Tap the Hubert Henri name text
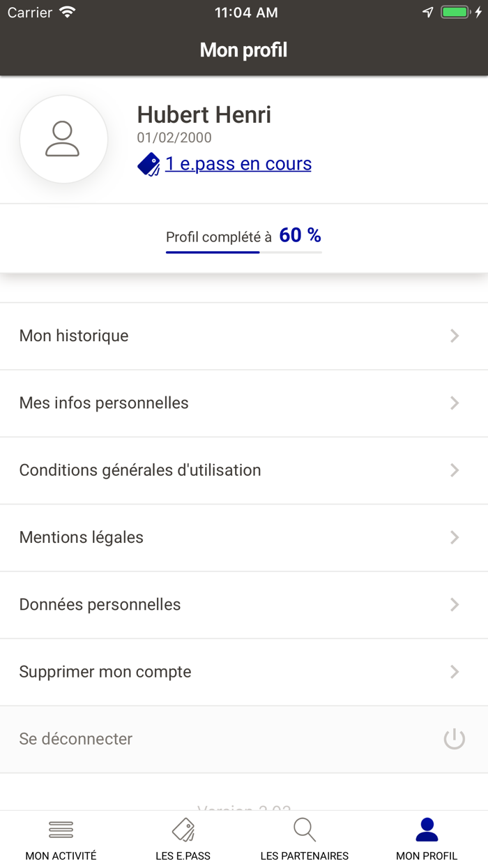Screen dimensions: 488x868 pos(204,114)
